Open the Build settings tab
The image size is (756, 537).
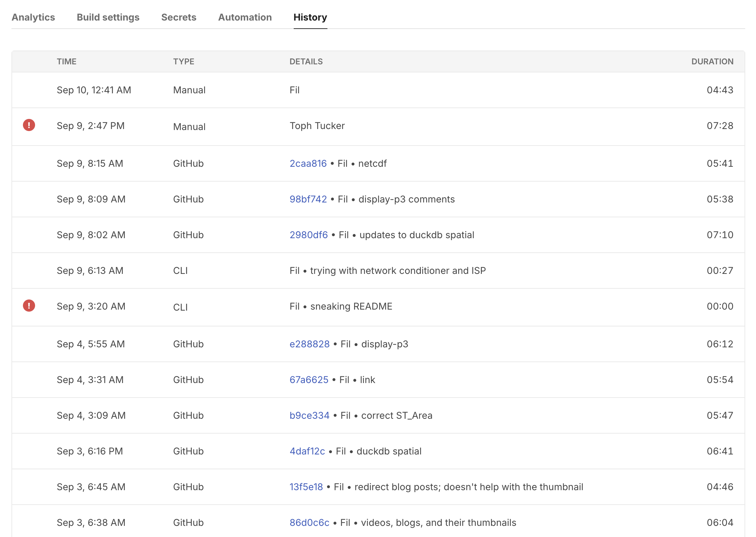(x=108, y=17)
